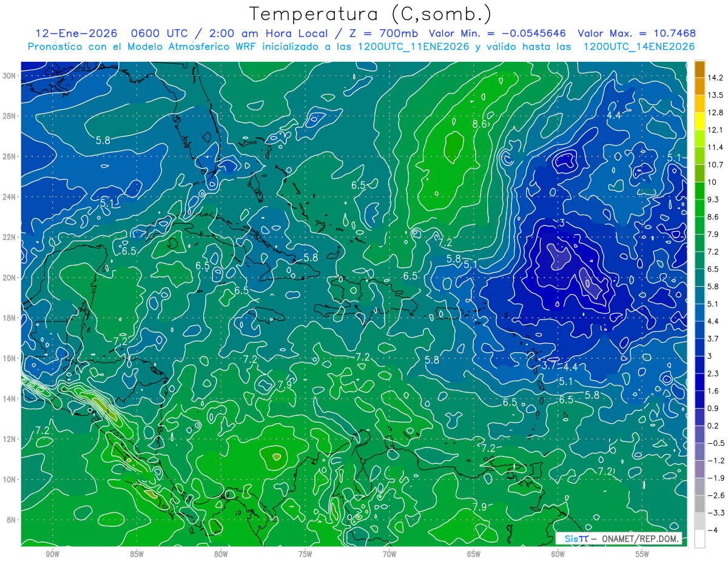Image resolution: width=728 pixels, height=562 pixels.
Task: Click the '12.1' value on the color scale
Action: pos(716,130)
